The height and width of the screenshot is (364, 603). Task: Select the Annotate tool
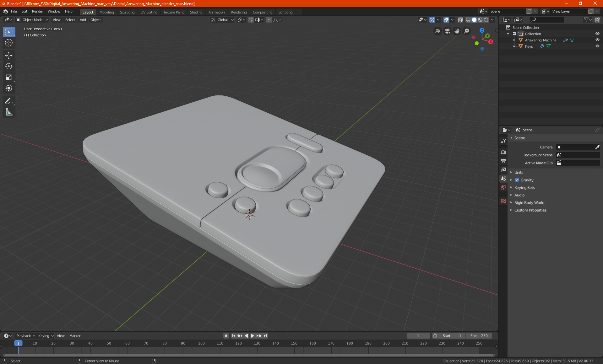click(x=9, y=101)
